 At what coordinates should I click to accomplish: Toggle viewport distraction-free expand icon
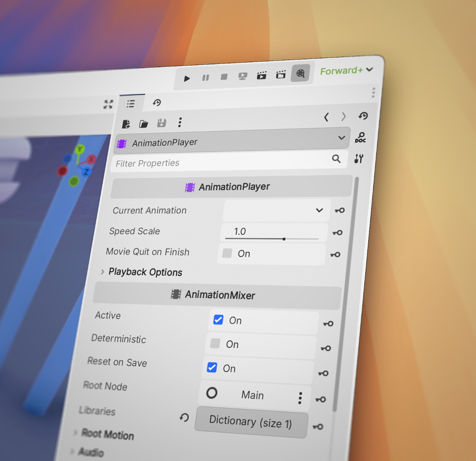tap(108, 104)
